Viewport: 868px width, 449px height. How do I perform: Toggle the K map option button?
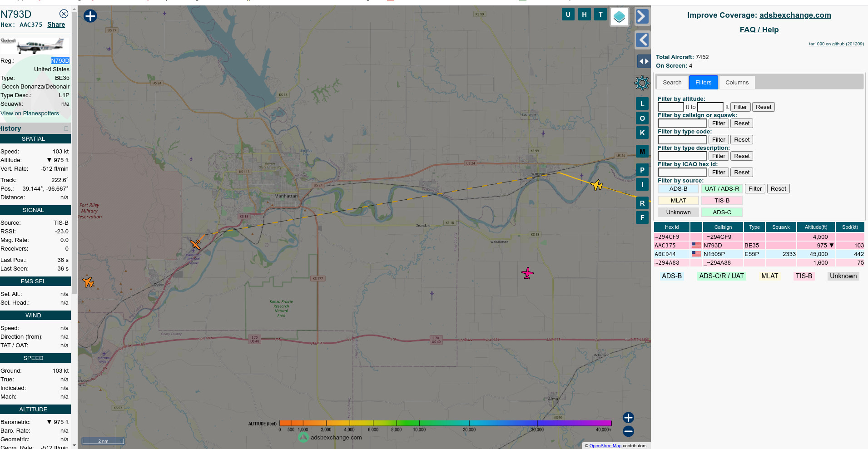coord(642,133)
